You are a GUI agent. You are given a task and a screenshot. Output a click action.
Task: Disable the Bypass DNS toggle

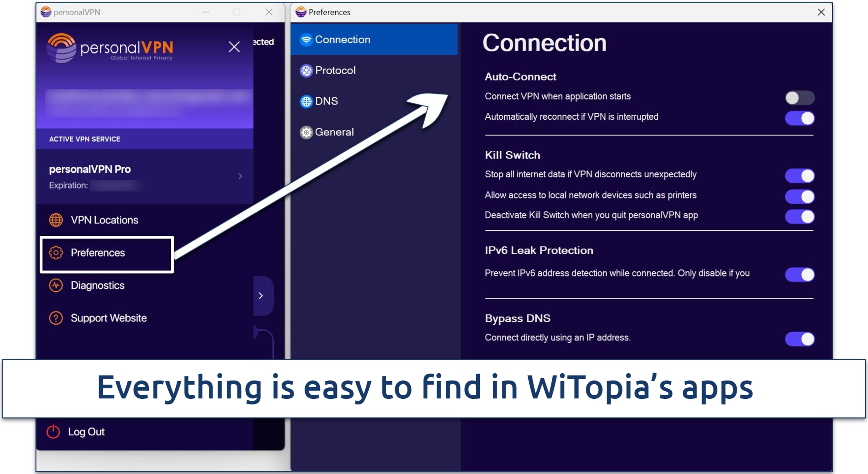[800, 339]
